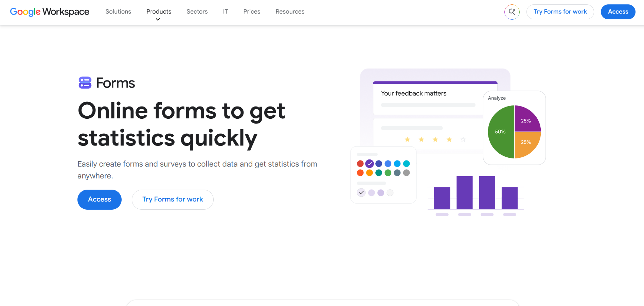
Task: Click the blue Access button in header
Action: tap(618, 12)
